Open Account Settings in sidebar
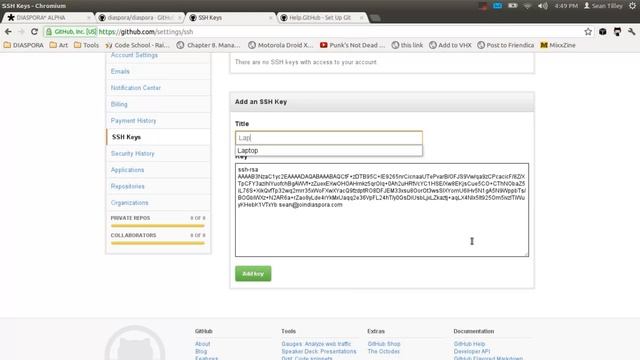640x360 pixels. tap(134, 55)
